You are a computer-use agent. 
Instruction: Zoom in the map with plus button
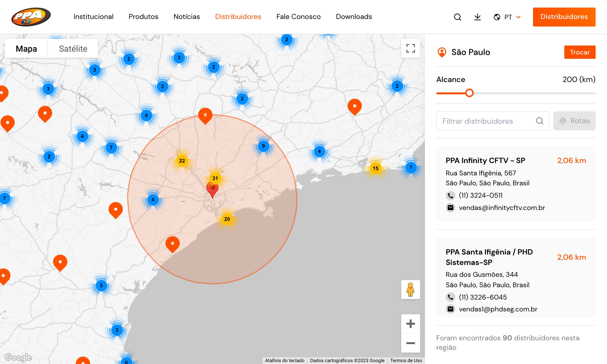pyautogui.click(x=410, y=324)
